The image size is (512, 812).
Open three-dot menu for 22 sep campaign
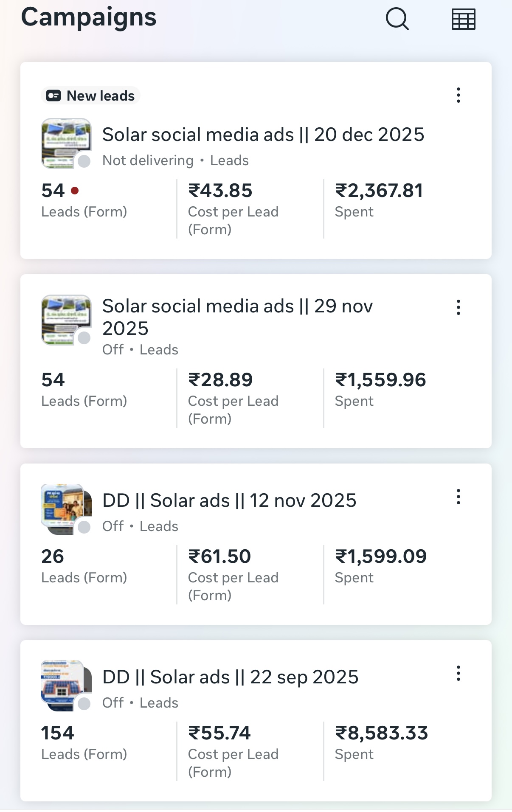458,673
